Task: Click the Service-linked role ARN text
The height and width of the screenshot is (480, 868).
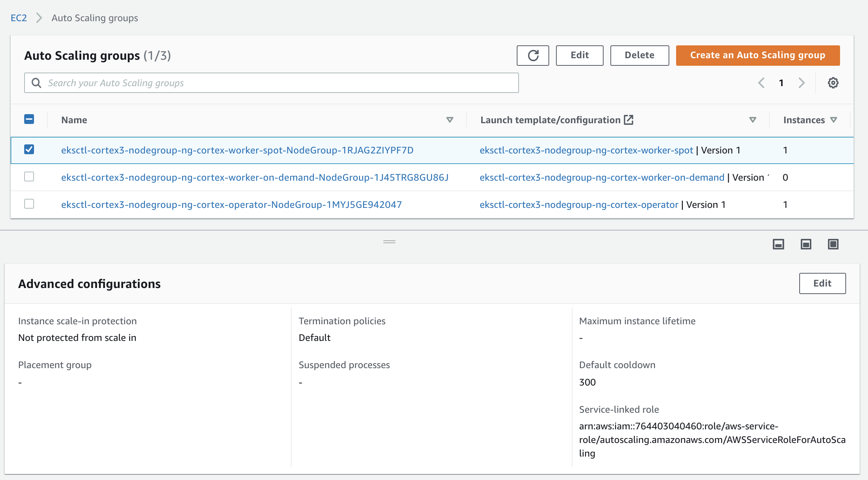Action: pos(712,440)
